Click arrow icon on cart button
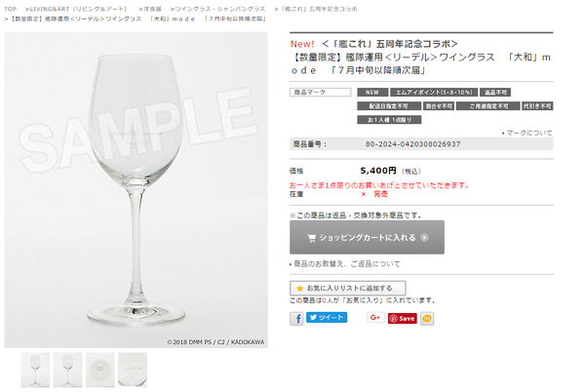This screenshot has height=392, width=585. 424,238
